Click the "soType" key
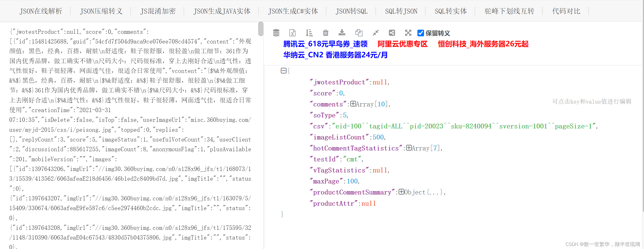Image resolution: width=644 pixels, height=249 pixels. click(x=324, y=115)
